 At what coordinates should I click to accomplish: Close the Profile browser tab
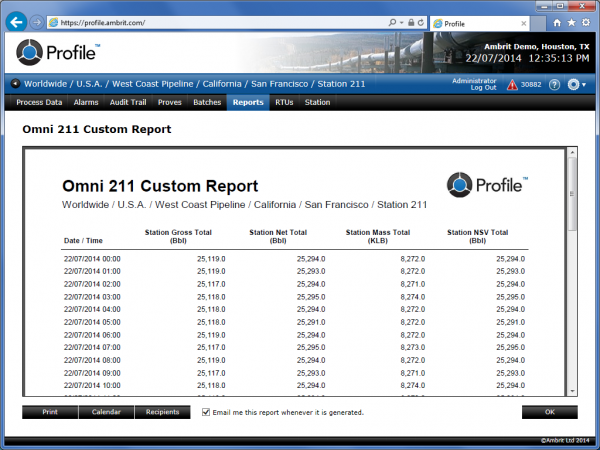pyautogui.click(x=523, y=24)
